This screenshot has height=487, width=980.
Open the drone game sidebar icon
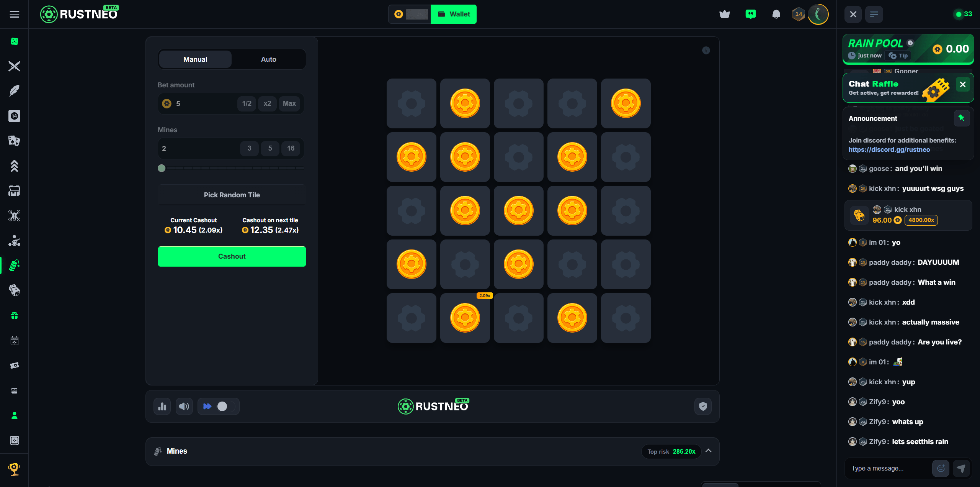15,216
